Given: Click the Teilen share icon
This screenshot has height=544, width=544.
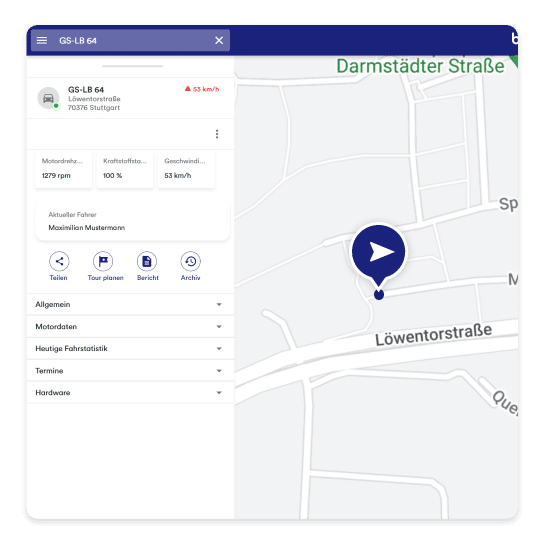Looking at the screenshot, I should tap(59, 261).
